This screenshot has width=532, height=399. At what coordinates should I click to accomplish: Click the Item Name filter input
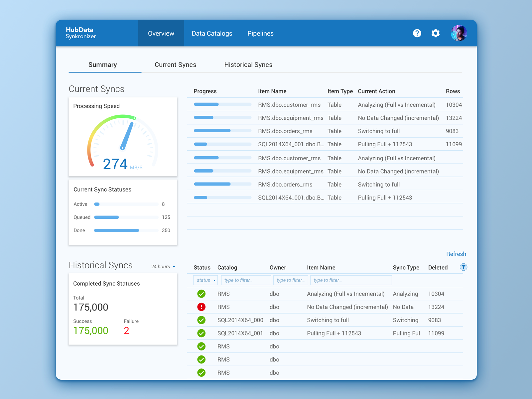click(x=351, y=280)
